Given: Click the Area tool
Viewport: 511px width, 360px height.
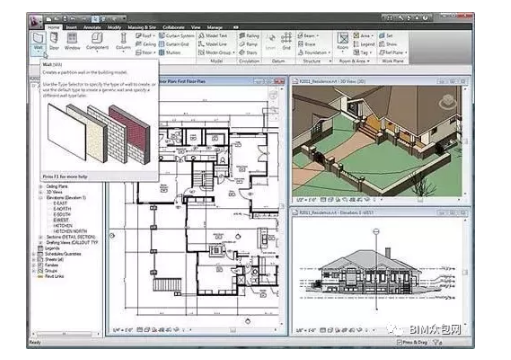Looking at the screenshot, I should tap(363, 36).
